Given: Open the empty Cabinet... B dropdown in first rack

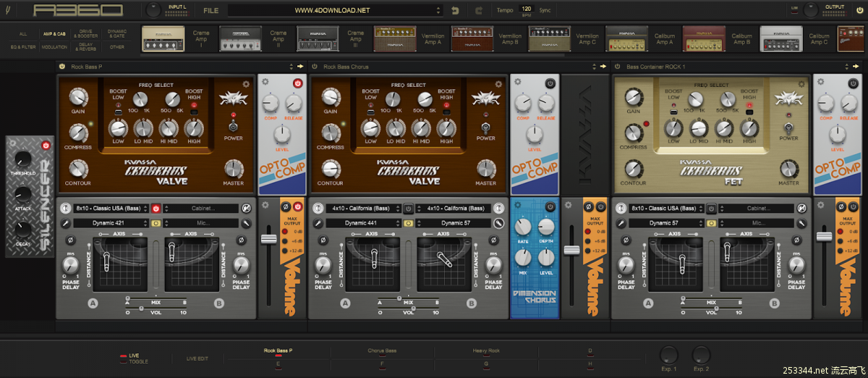Looking at the screenshot, I should pos(201,209).
